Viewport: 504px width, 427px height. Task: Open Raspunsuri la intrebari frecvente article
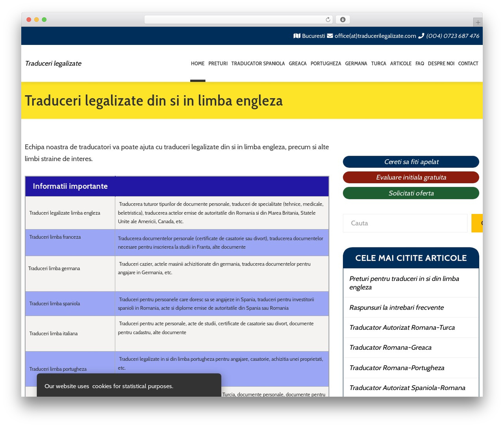(397, 308)
